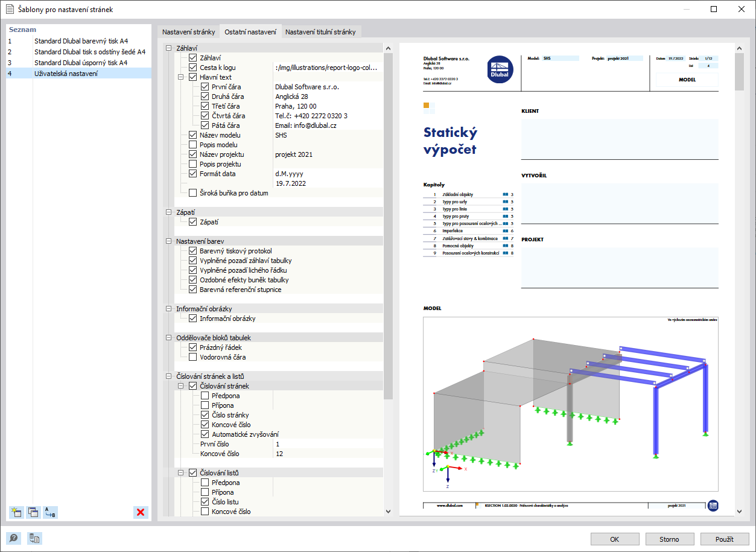The image size is (756, 552).
Task: Click the První číslo value field
Action: click(328, 444)
